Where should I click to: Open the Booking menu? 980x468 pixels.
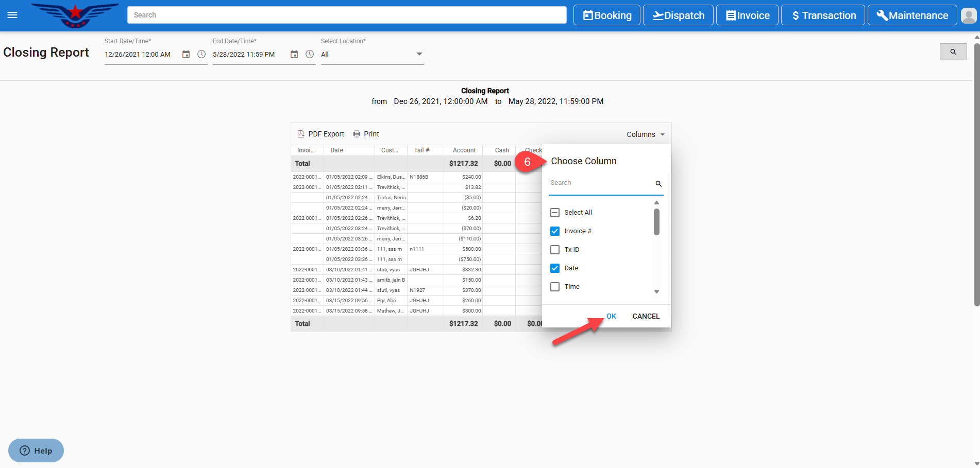coord(606,15)
